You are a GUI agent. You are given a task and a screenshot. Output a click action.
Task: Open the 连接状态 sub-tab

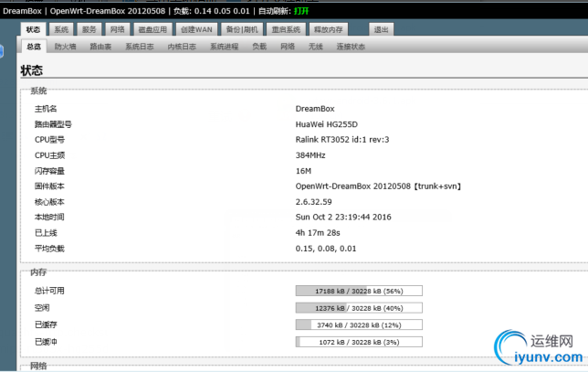pos(351,47)
